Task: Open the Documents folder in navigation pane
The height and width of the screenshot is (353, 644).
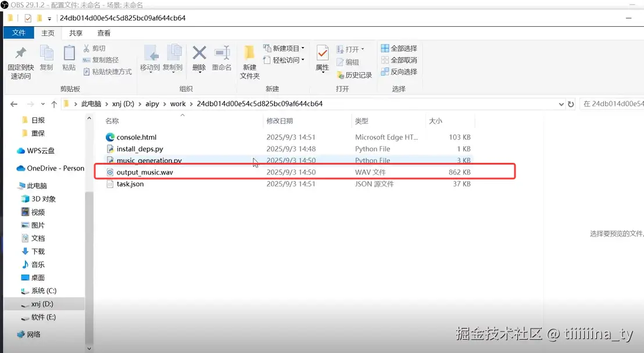Action: click(33, 238)
